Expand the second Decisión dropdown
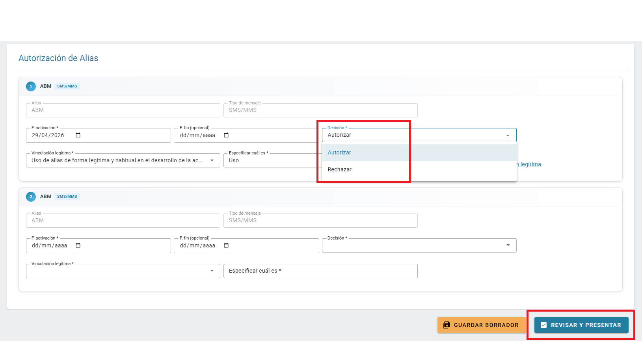This screenshot has width=642, height=364. click(419, 245)
